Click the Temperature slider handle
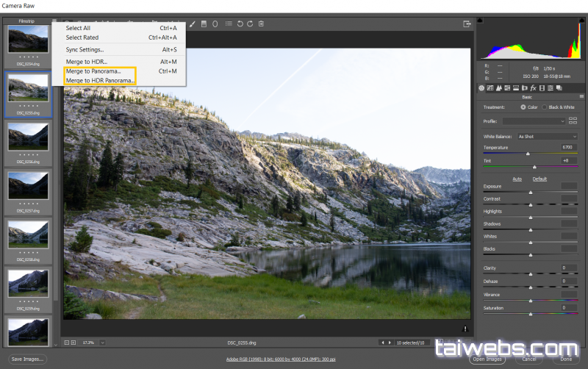The width and height of the screenshot is (588, 369). coord(528,154)
